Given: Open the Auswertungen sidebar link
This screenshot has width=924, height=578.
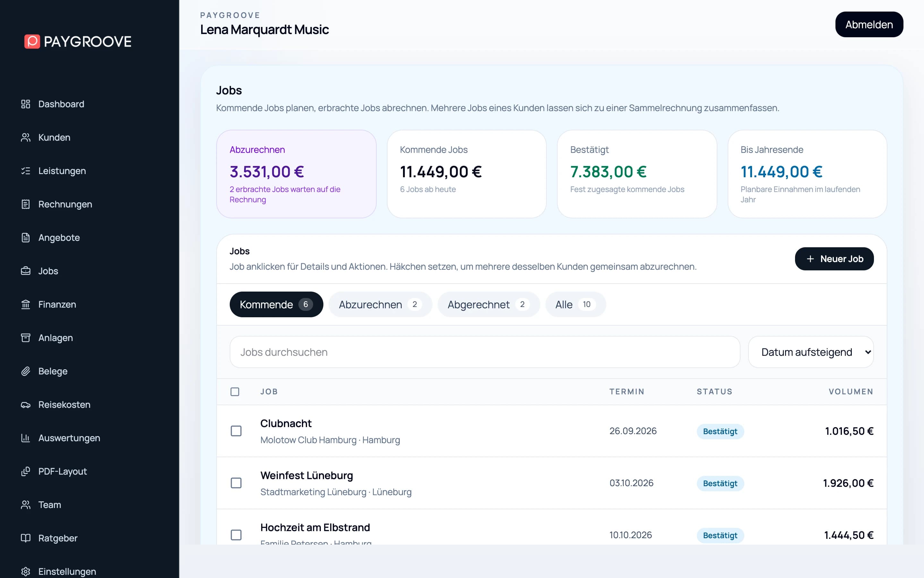Looking at the screenshot, I should click(x=69, y=438).
